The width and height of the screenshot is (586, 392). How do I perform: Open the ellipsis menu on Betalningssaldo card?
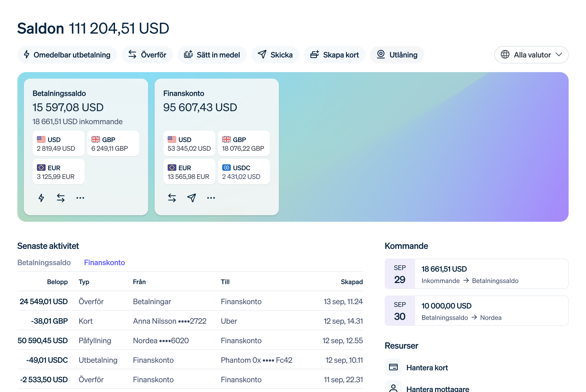80,198
